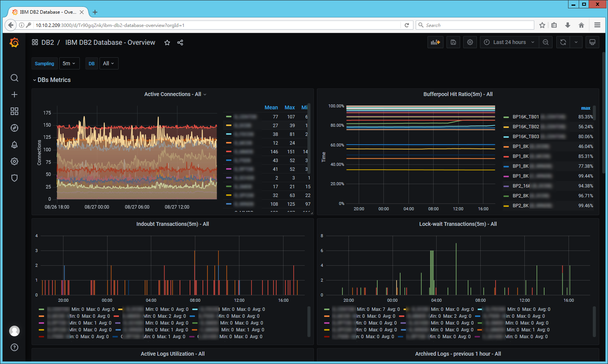This screenshot has height=364, width=608.
Task: Zoom out time range icon
Action: click(x=546, y=42)
